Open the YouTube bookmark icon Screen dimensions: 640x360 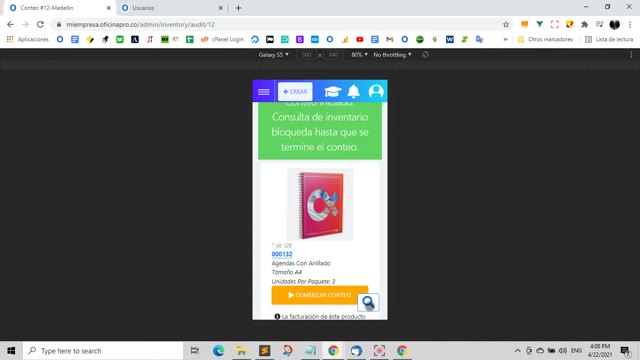pyautogui.click(x=360, y=39)
